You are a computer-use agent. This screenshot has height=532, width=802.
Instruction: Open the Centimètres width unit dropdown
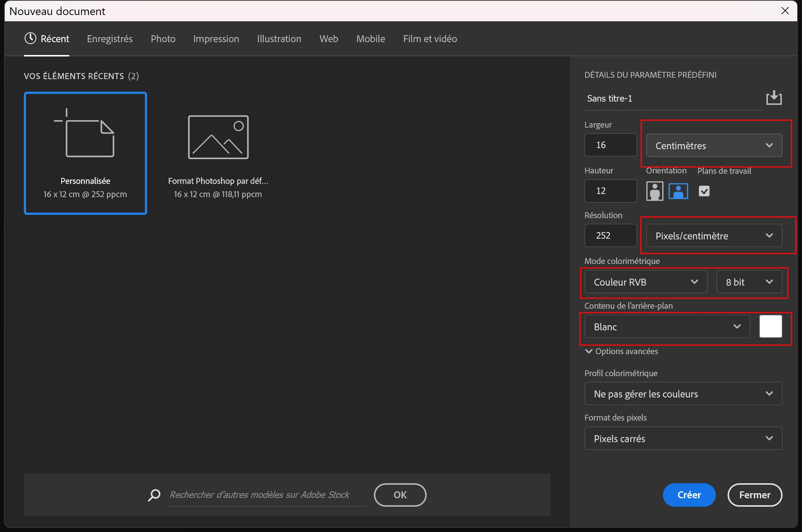714,146
